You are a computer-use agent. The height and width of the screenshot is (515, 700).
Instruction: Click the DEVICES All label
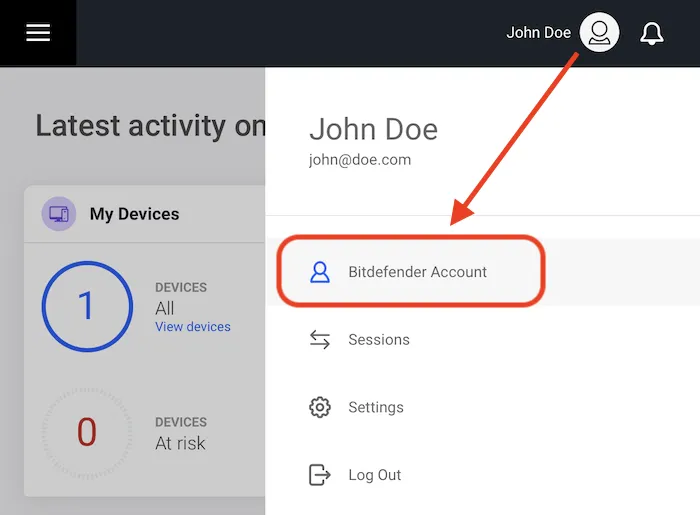point(181,299)
